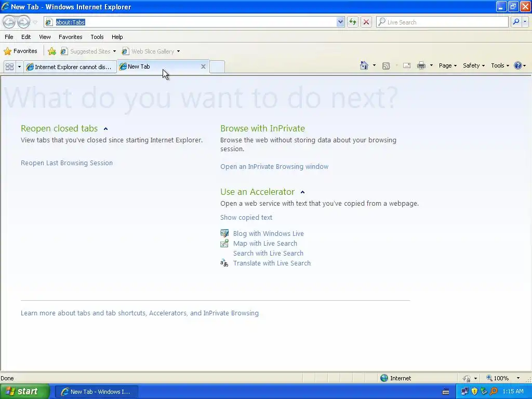The width and height of the screenshot is (532, 399).
Task: Click the Add to Favorites Bar icon
Action: click(52, 51)
